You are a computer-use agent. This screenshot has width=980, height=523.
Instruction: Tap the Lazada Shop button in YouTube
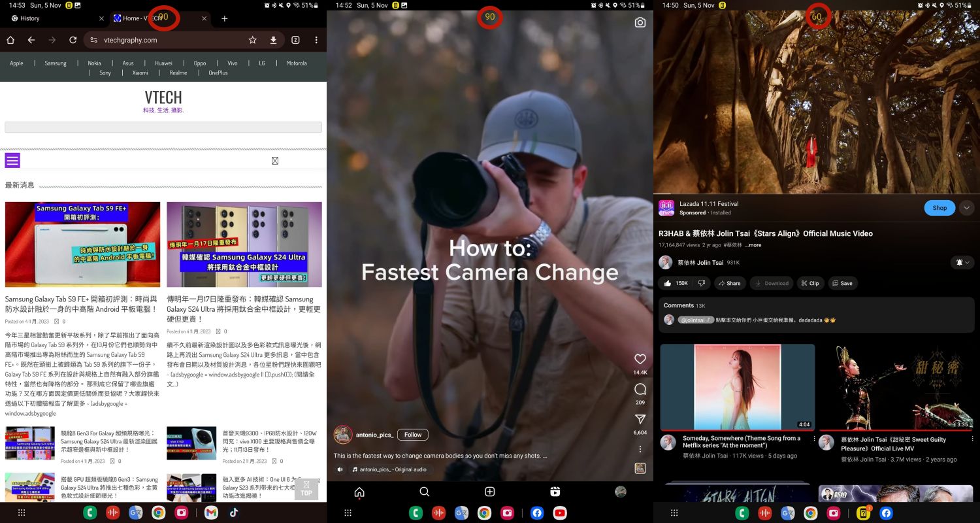tap(939, 208)
